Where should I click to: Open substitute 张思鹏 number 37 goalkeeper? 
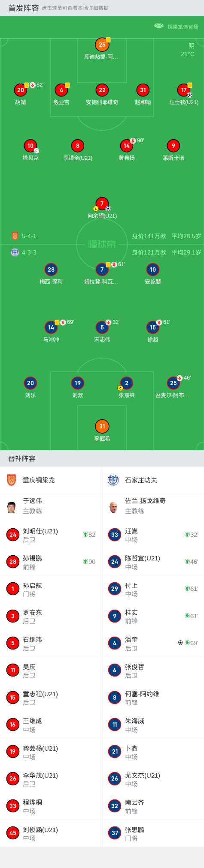pos(153,833)
